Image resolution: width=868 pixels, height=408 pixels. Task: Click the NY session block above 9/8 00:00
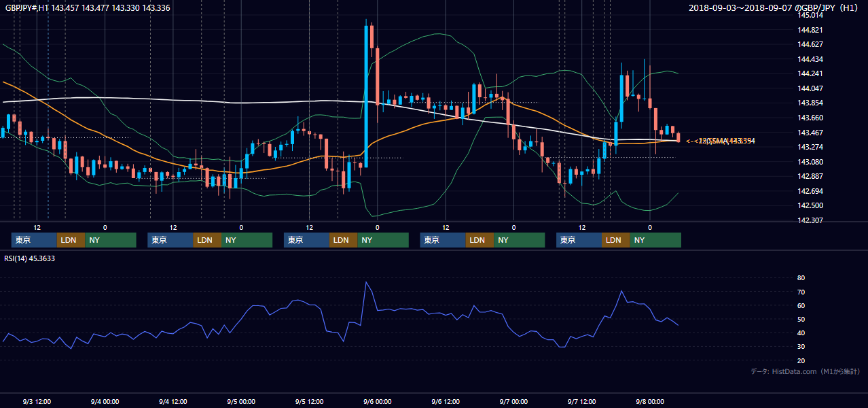tap(655, 240)
